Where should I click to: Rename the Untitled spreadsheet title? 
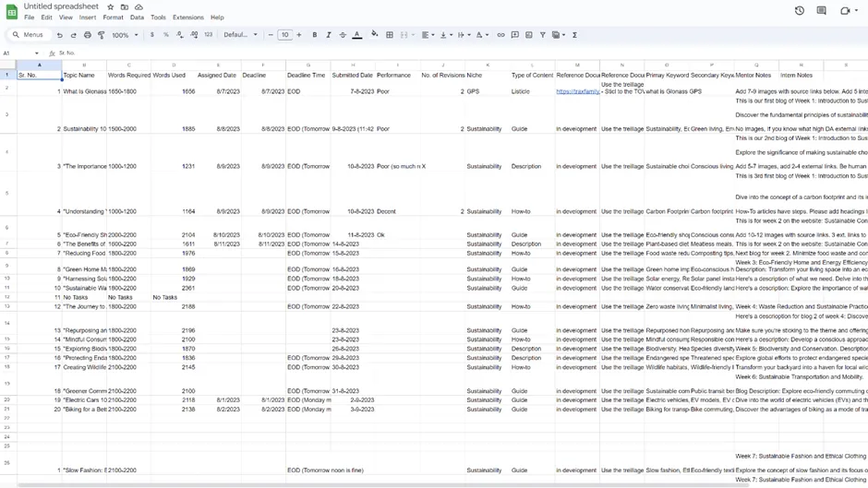tap(61, 6)
